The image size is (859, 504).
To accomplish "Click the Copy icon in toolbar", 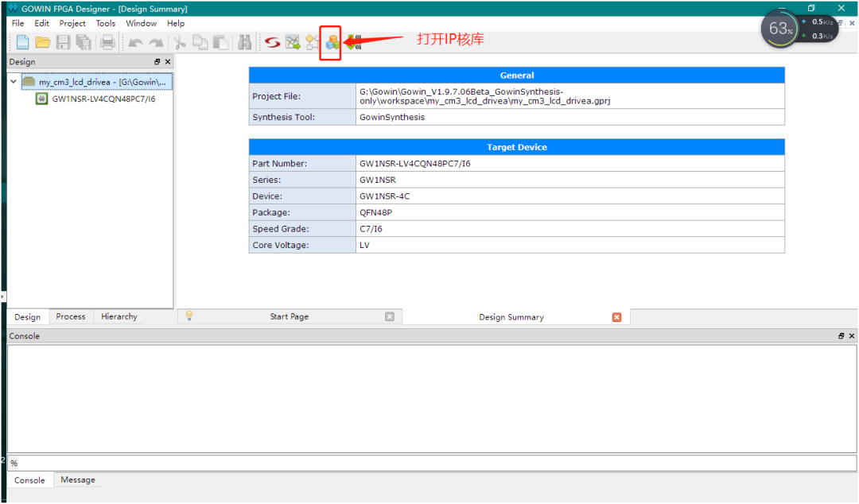I will click(x=200, y=42).
